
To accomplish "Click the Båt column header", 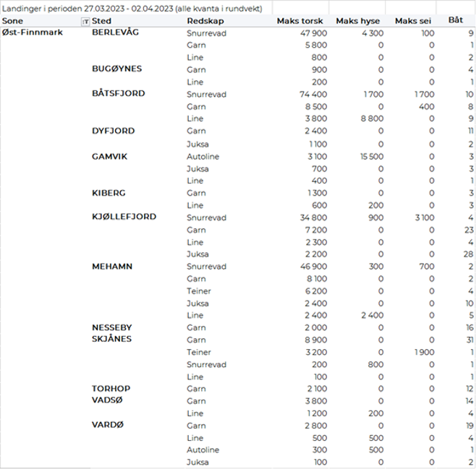I will coord(456,21).
